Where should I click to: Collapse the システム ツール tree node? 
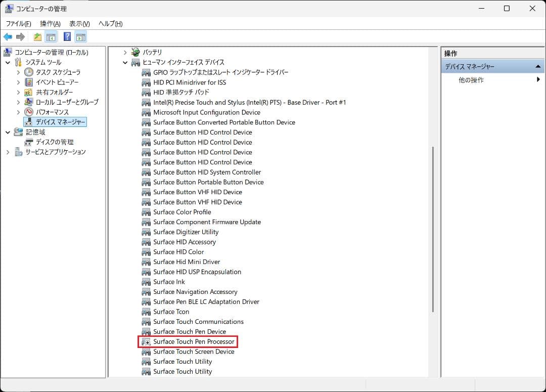click(8, 63)
